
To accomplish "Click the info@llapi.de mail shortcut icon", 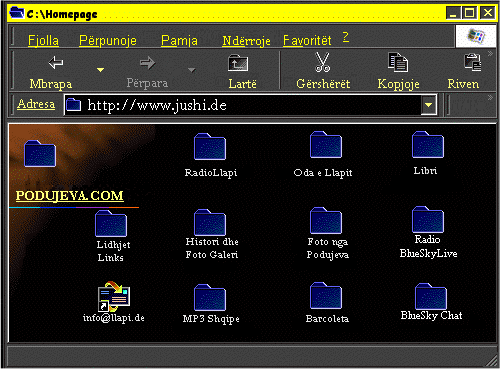I will pyautogui.click(x=114, y=297).
